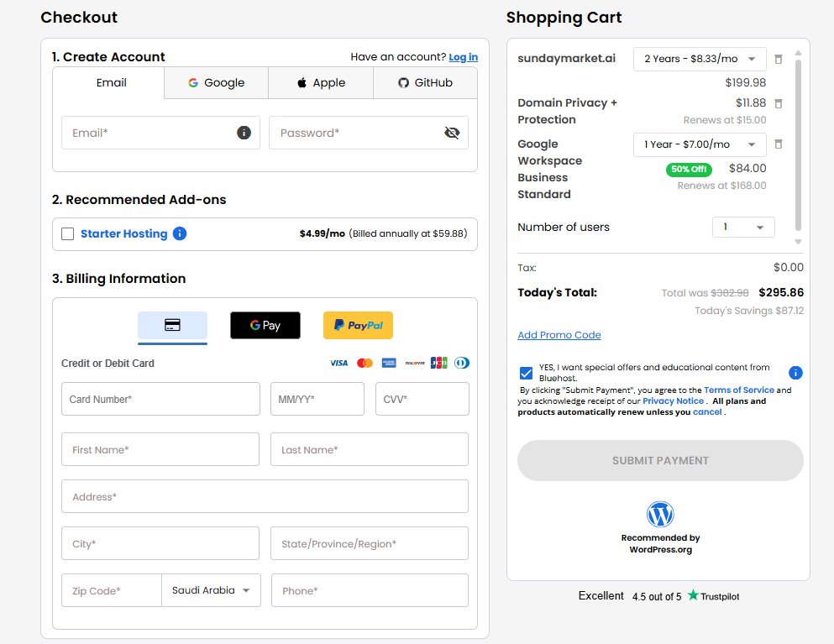
Task: Click the 50% Off! badge
Action: tap(689, 169)
